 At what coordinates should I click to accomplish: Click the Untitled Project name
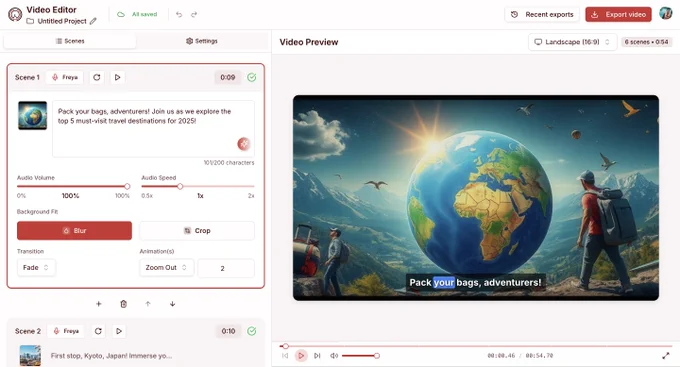point(62,21)
